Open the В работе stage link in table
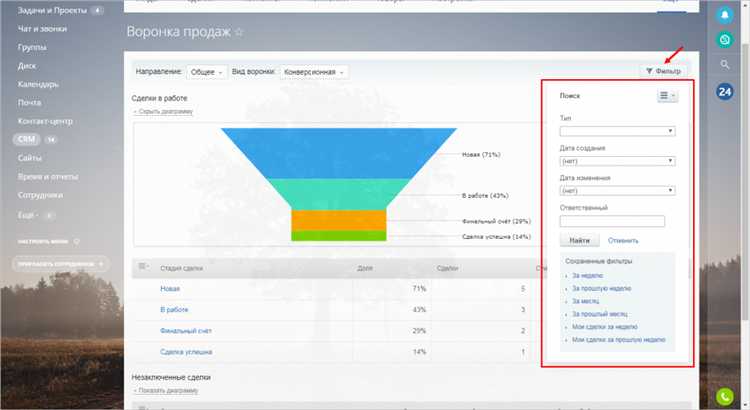This screenshot has height=410, width=750. (174, 310)
